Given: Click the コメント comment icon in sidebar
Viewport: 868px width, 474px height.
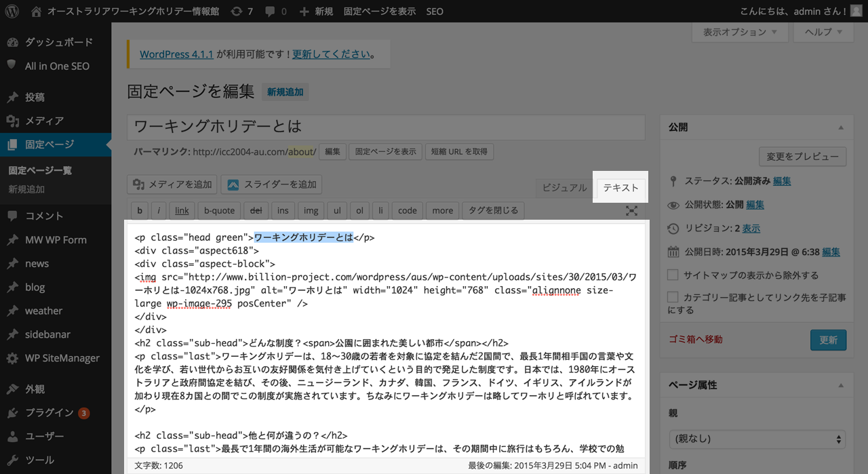Looking at the screenshot, I should tap(12, 216).
